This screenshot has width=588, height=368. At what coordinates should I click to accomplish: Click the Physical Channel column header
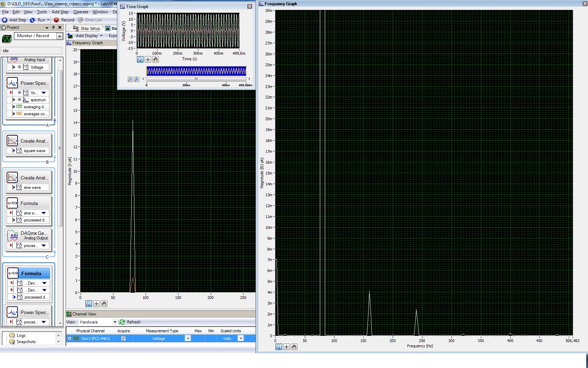[x=90, y=331]
